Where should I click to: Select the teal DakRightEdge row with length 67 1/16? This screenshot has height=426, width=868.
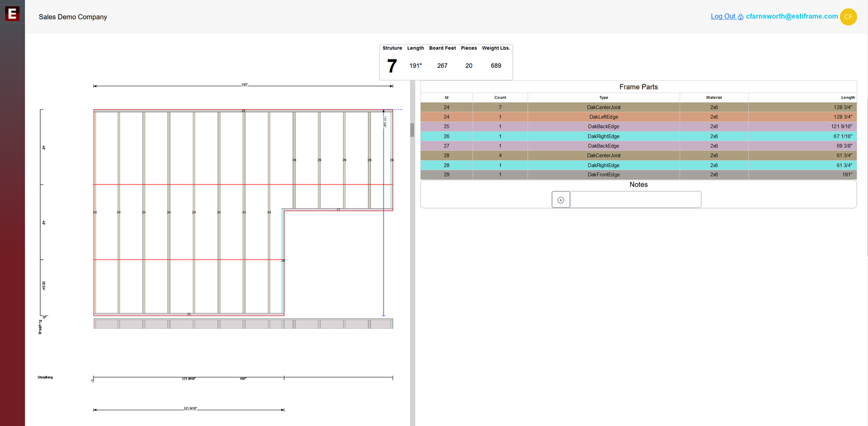(x=604, y=136)
